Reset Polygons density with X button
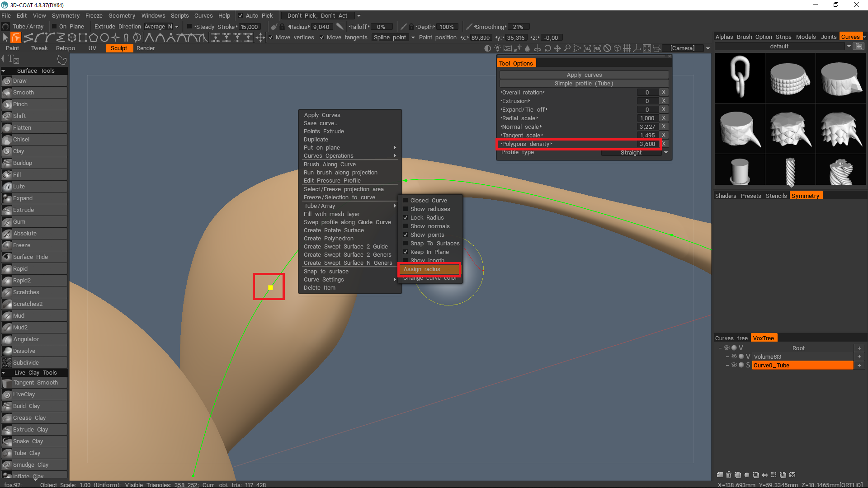The image size is (868, 488). coord(664,144)
